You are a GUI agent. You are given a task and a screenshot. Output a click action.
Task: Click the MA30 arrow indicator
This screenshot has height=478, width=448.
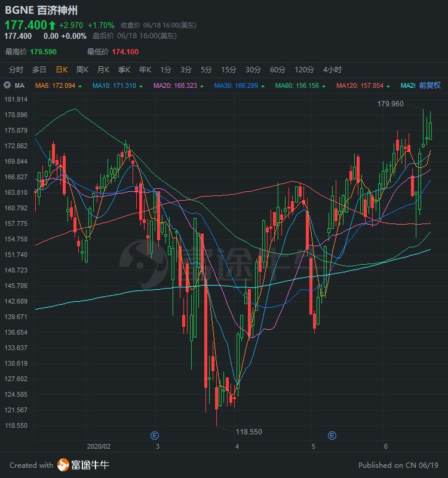[x=262, y=86]
